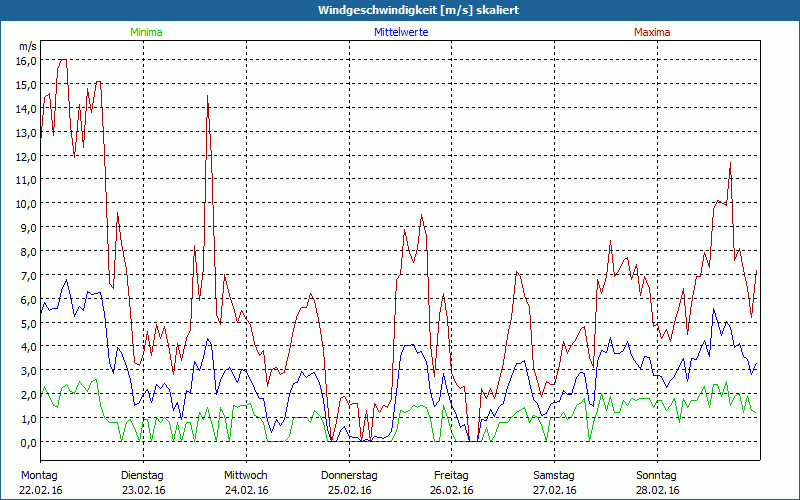Screen dimensions: 800x500
Task: Select the Samstag day label
Action: click(x=554, y=475)
